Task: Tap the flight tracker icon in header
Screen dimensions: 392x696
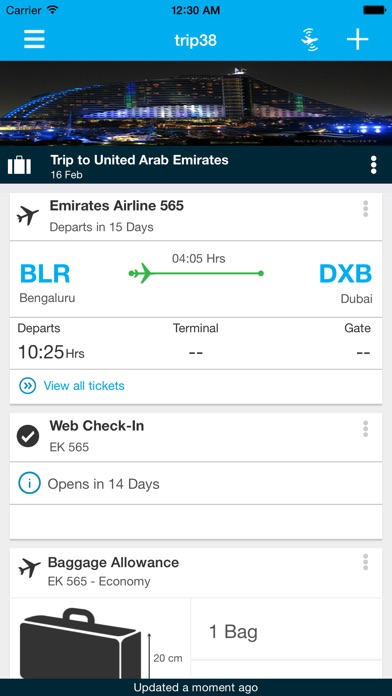Action: click(x=310, y=40)
